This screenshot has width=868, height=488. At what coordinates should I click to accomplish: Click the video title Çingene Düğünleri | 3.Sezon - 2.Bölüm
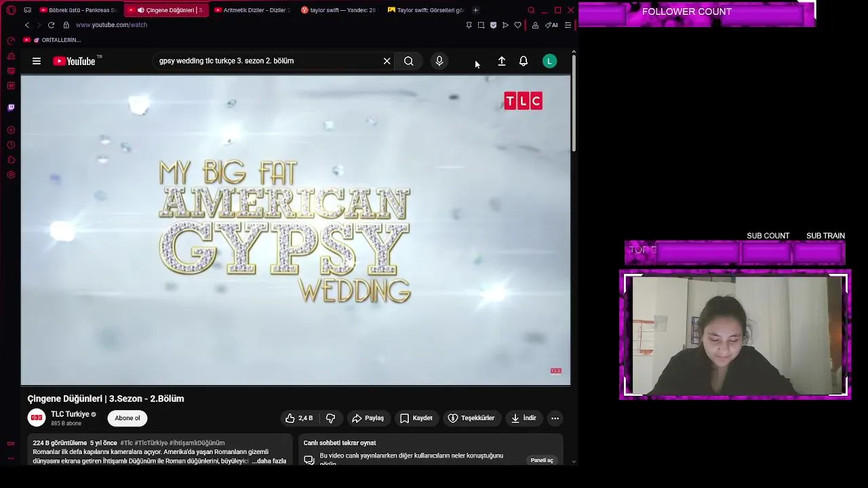point(106,399)
